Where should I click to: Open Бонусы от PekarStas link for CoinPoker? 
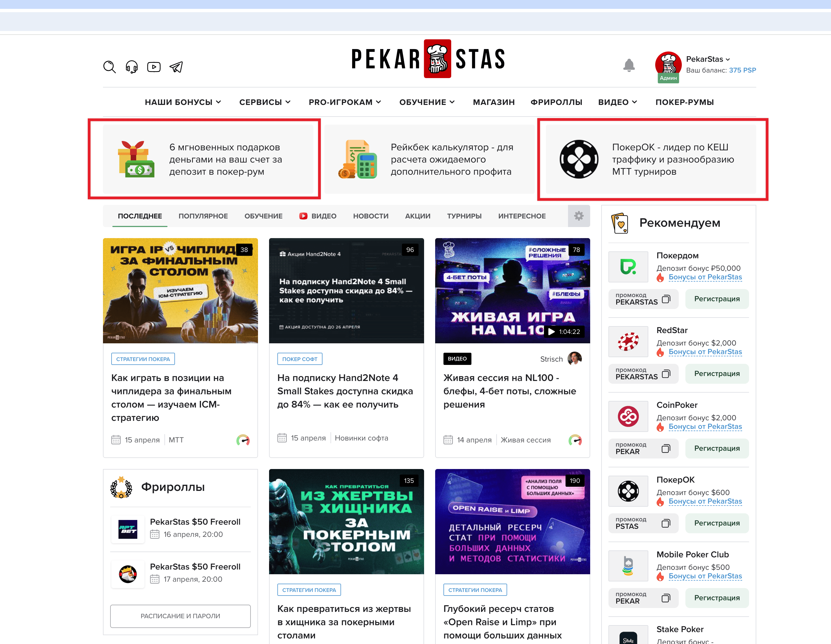(705, 426)
